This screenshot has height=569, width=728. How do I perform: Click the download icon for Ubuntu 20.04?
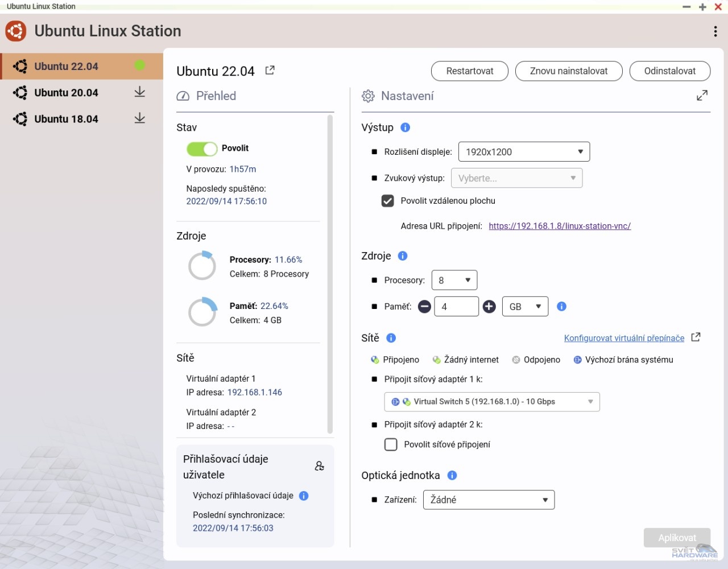pyautogui.click(x=139, y=92)
